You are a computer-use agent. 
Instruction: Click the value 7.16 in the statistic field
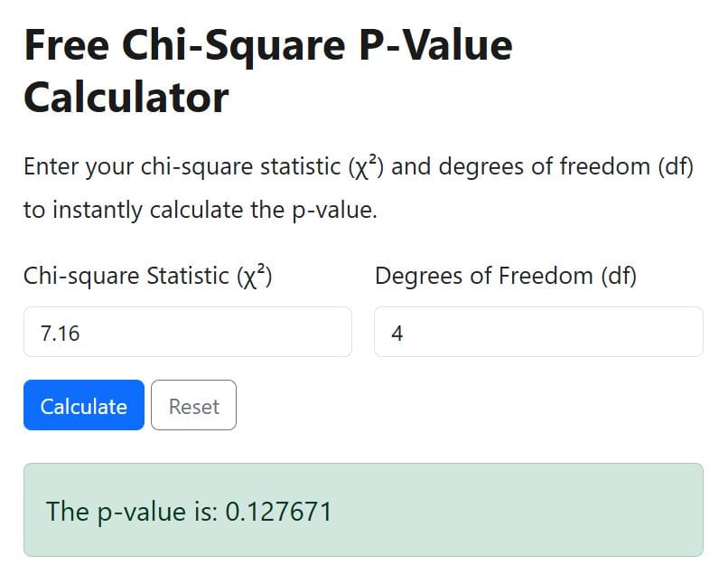(56, 333)
